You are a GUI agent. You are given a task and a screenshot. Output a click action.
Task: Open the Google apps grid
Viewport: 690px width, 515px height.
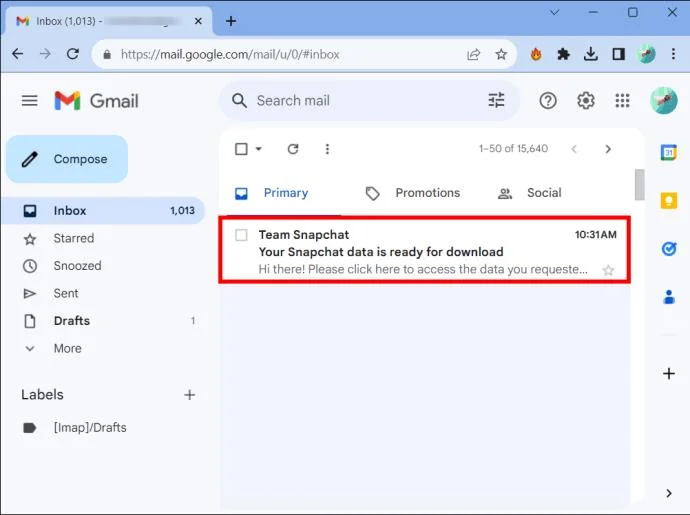pyautogui.click(x=622, y=101)
